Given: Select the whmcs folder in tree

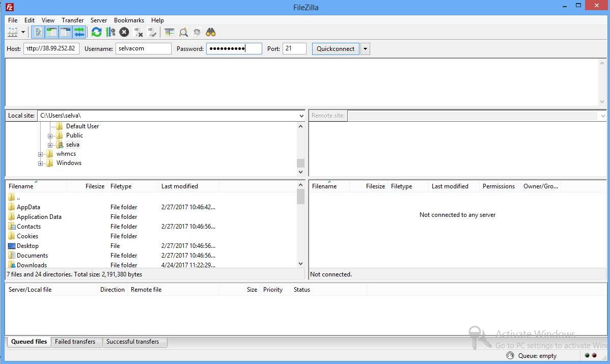Looking at the screenshot, I should [66, 154].
